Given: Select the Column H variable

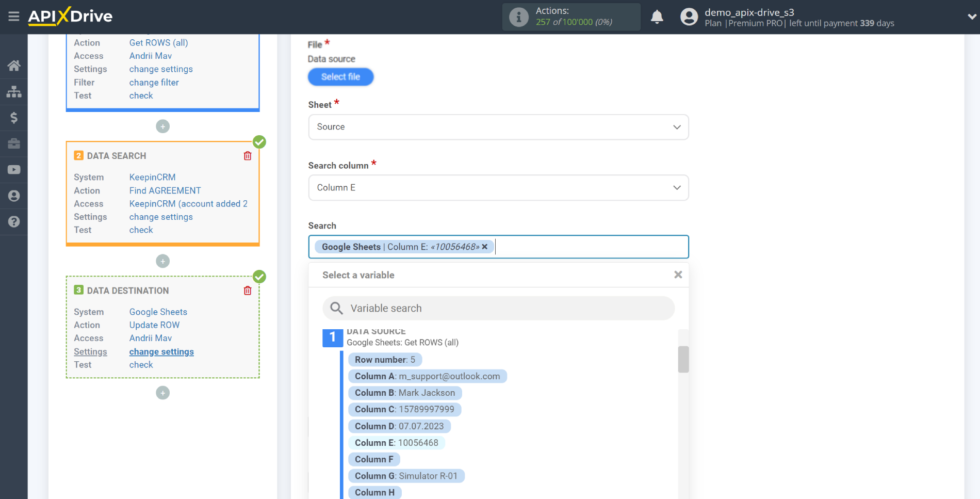Looking at the screenshot, I should pos(374,492).
